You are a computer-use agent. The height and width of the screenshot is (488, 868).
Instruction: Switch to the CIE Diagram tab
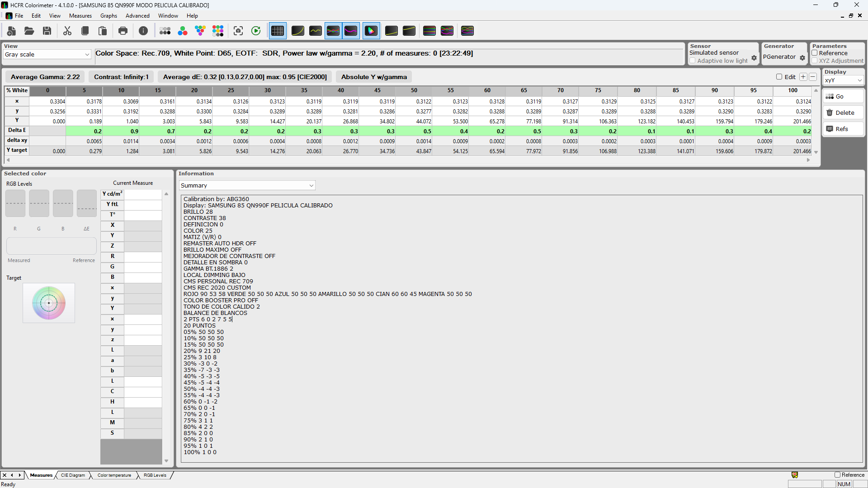pyautogui.click(x=73, y=475)
